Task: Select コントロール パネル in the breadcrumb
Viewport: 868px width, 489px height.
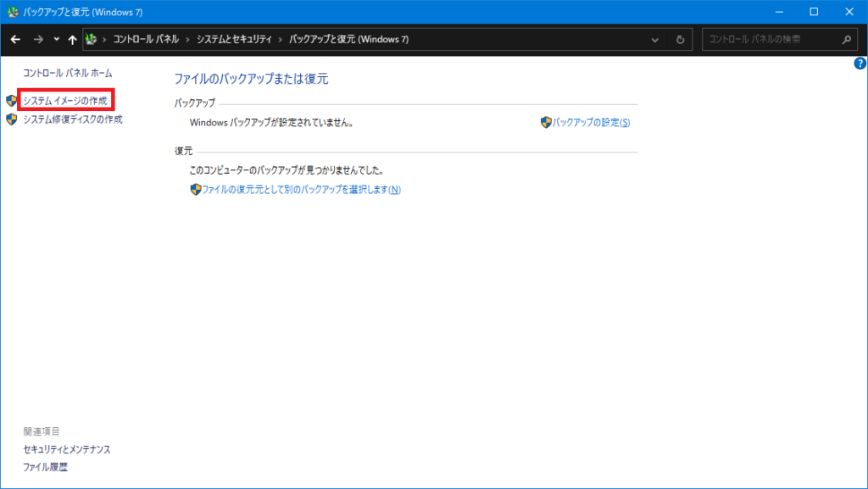Action: (x=146, y=39)
